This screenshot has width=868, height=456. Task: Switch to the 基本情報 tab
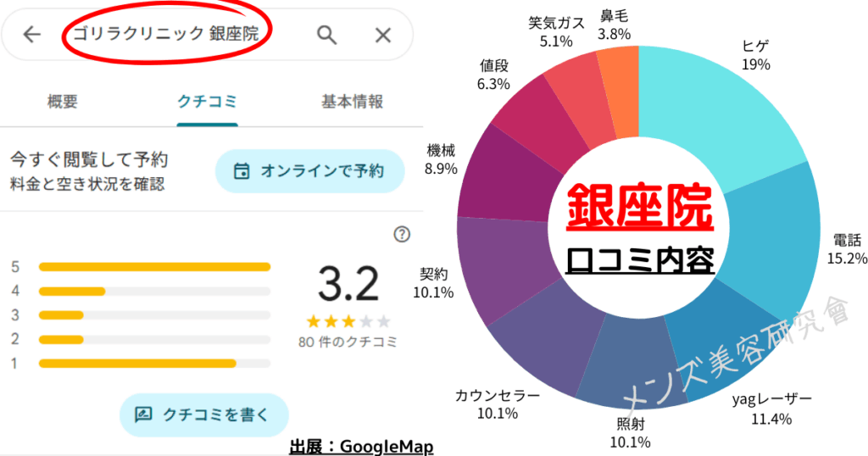click(x=352, y=102)
